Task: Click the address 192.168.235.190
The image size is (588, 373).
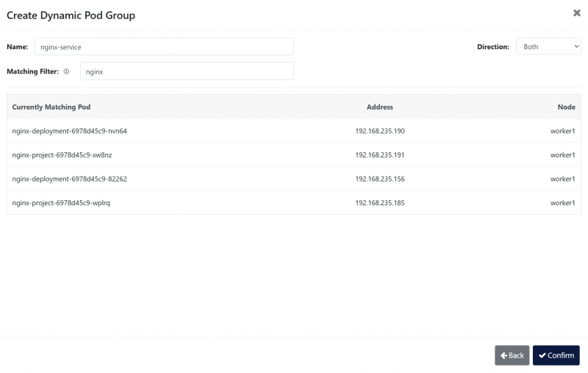Action: coord(379,131)
